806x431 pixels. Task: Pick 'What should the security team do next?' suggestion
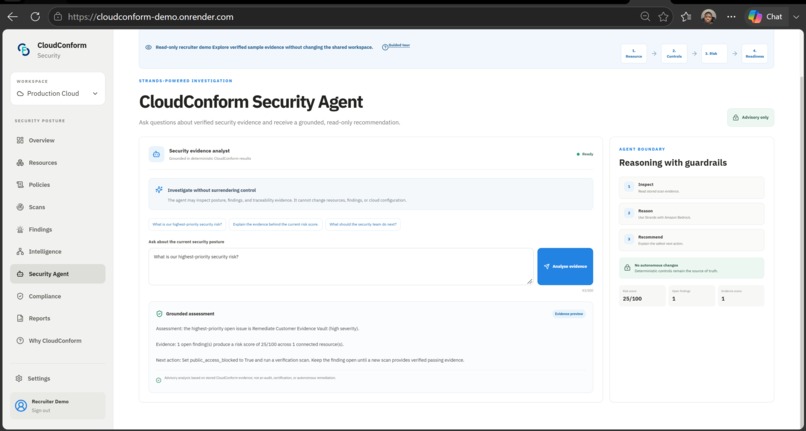tap(363, 224)
